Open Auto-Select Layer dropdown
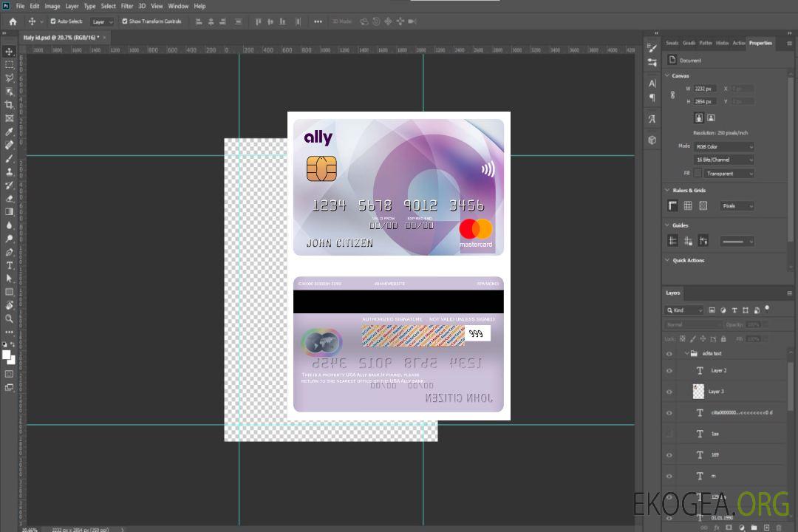The height and width of the screenshot is (532, 798). click(x=102, y=22)
